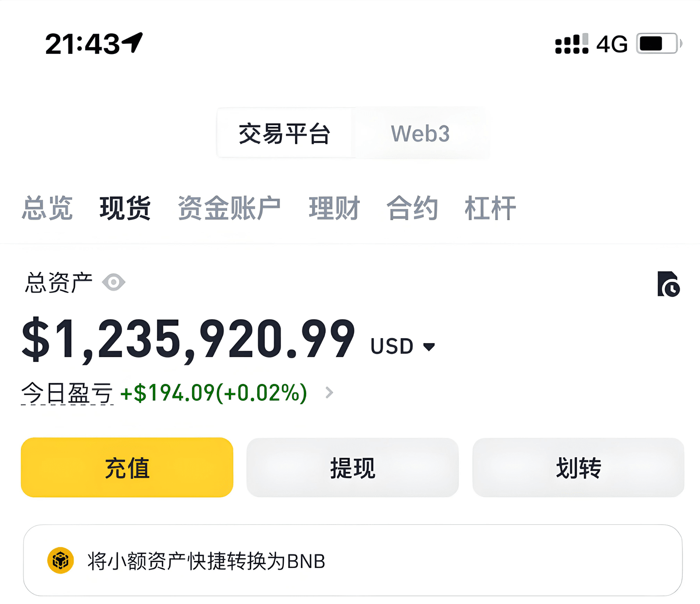
Task: Open the 资金账户 tab
Action: pyautogui.click(x=229, y=208)
